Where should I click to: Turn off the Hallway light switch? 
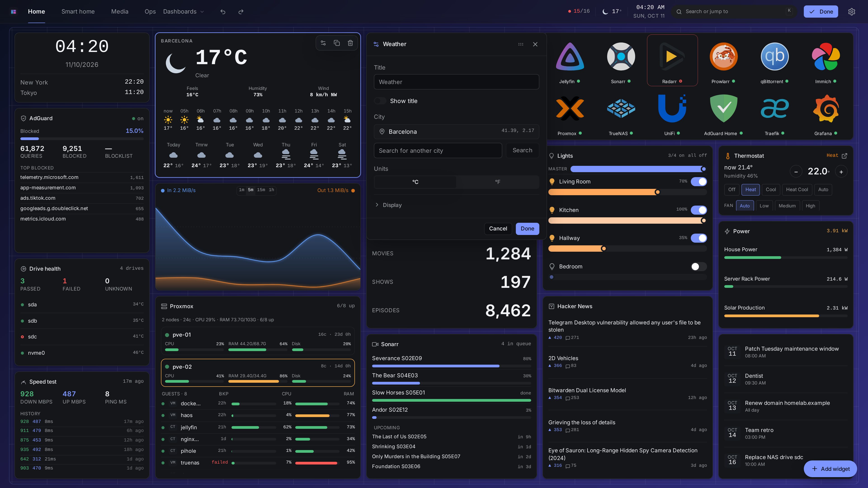[699, 238]
